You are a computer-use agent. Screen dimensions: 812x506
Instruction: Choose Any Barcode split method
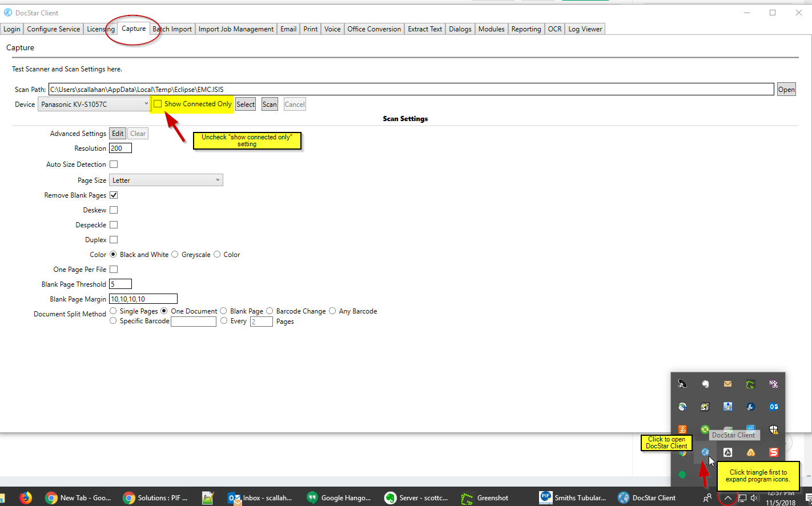(x=332, y=311)
